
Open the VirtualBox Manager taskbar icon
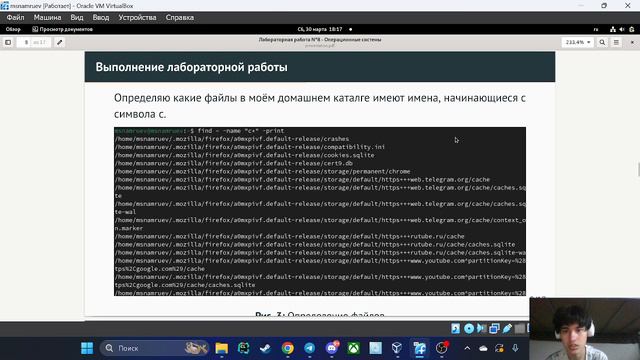point(397,348)
